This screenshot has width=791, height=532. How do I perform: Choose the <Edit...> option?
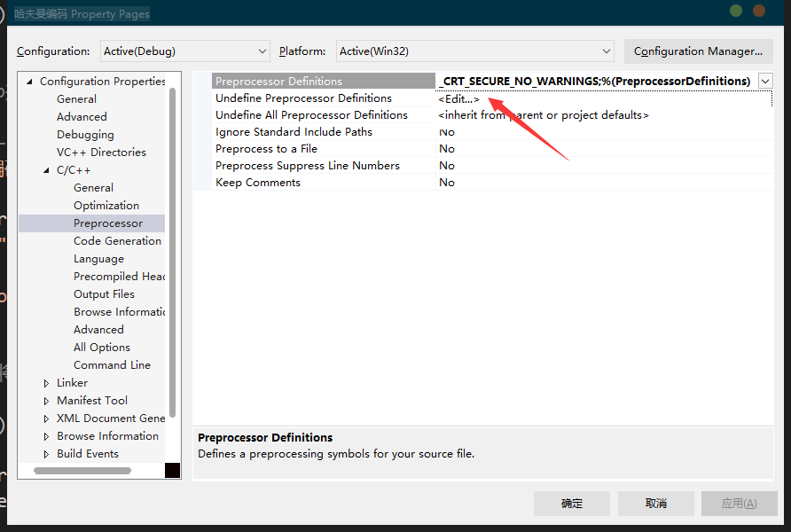point(459,98)
